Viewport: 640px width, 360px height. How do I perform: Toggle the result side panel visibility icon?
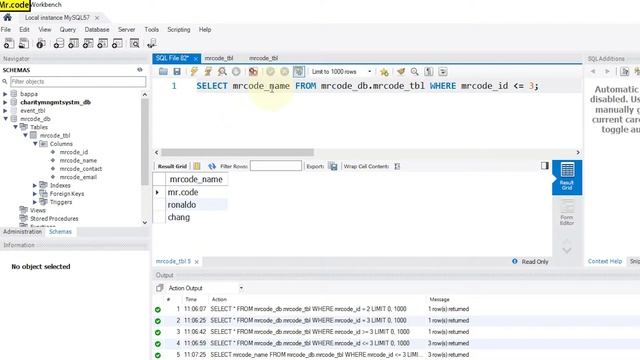[x=544, y=165]
